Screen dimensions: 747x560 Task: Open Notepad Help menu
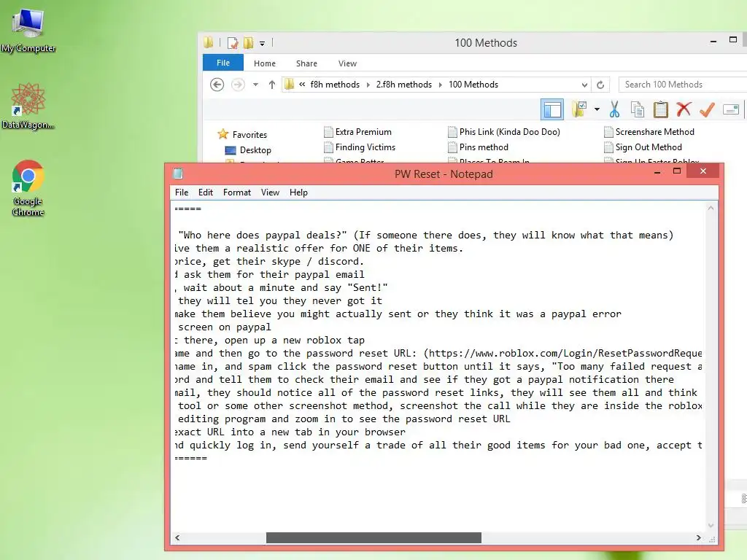pos(298,192)
